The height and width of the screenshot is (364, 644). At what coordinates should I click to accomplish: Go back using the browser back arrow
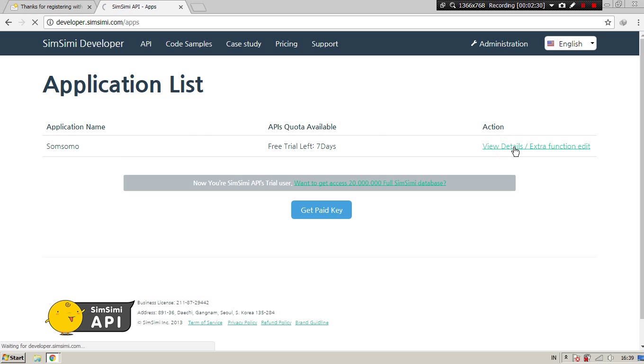pos(8,22)
